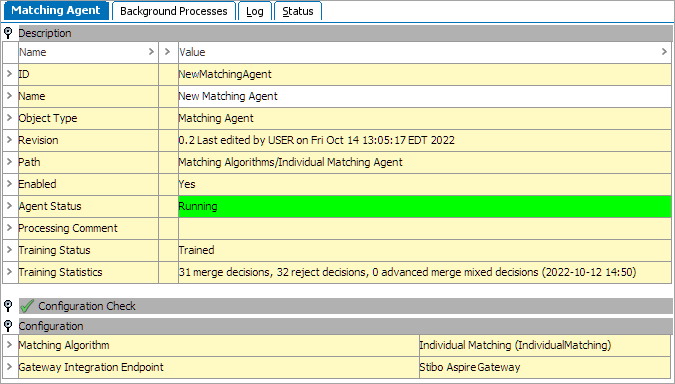Click the green Configuration Check checkmark
Image resolution: width=675 pixels, height=384 pixels.
point(27,306)
